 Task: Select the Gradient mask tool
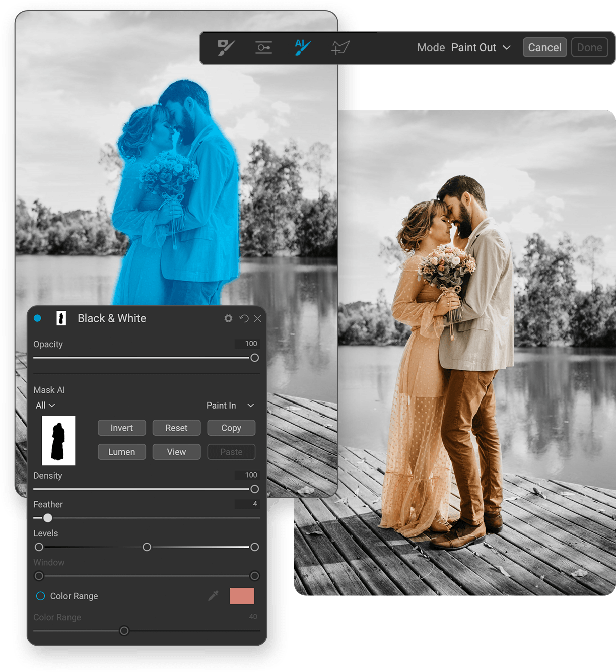tap(263, 47)
